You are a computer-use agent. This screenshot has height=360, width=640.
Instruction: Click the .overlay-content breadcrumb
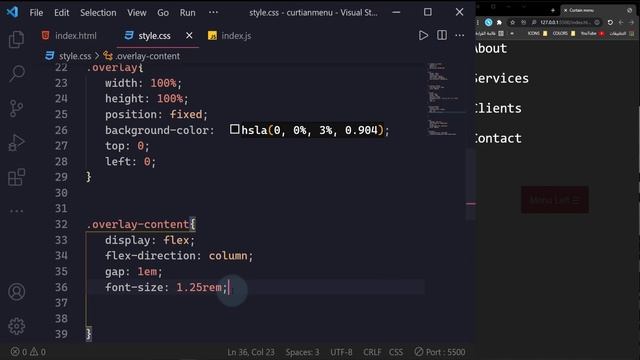(148, 56)
